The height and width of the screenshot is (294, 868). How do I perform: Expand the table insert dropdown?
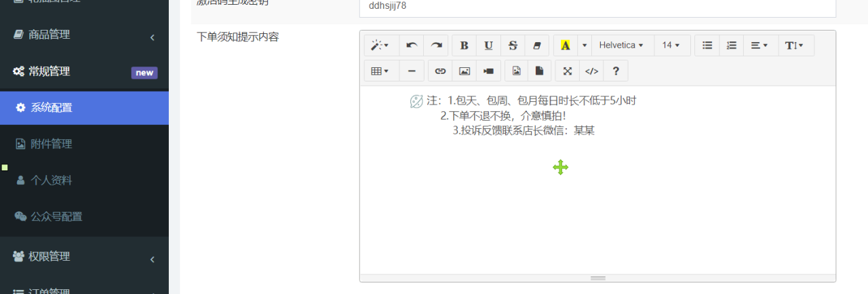pyautogui.click(x=380, y=71)
